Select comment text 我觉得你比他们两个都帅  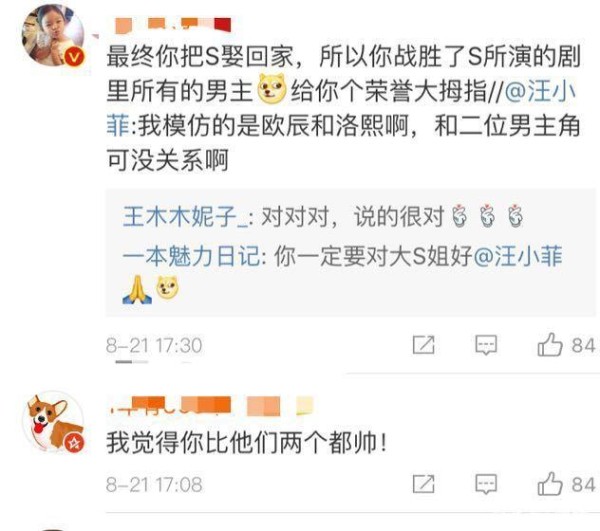246,443
